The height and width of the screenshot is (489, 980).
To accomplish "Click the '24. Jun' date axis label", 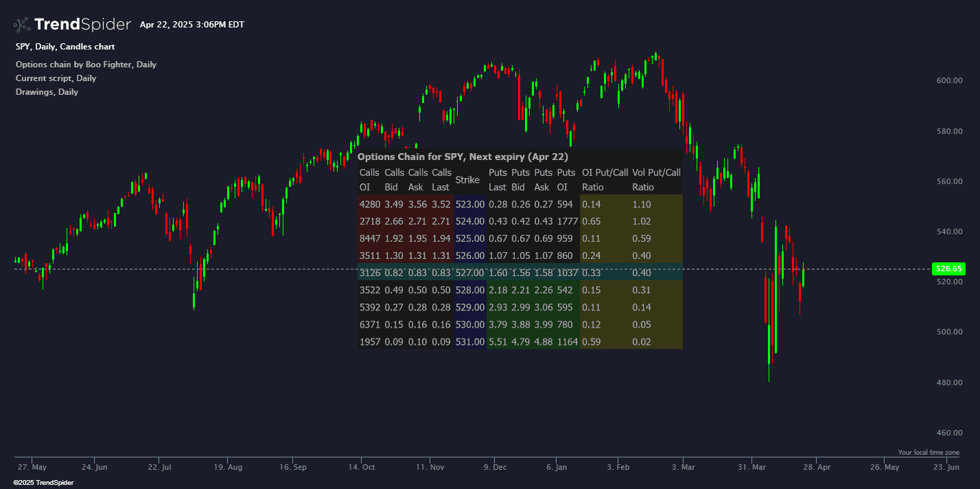I will click(x=95, y=467).
